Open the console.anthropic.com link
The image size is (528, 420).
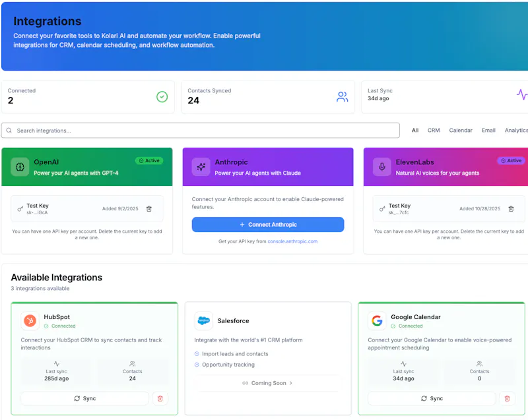[292, 241]
